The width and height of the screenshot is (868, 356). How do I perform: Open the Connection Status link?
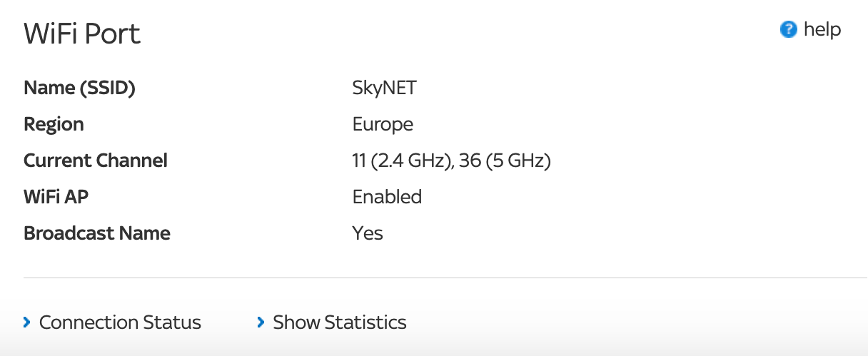pos(120,322)
